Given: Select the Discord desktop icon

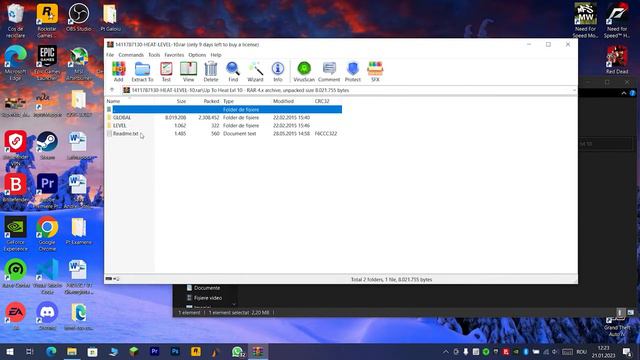Looking at the screenshot, I should [47, 316].
